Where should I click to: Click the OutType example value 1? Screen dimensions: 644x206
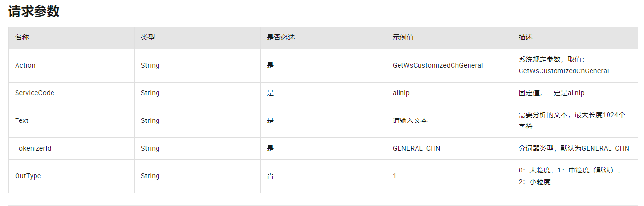[395, 176]
